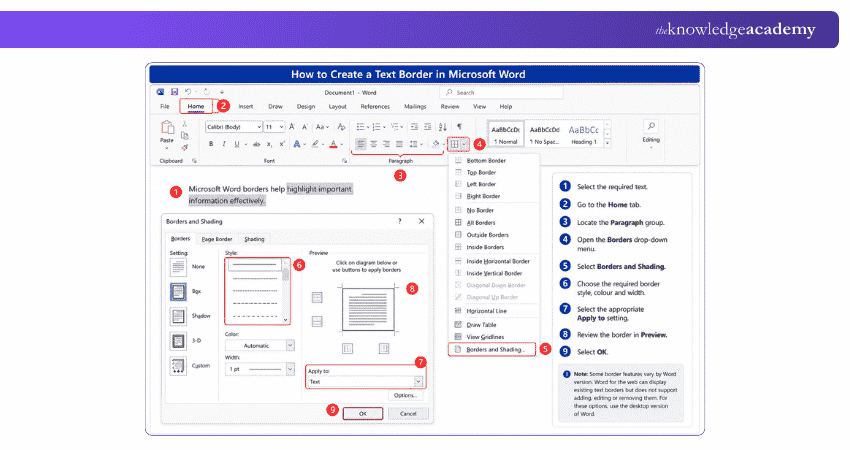Click the Format Painter brush icon
The width and height of the screenshot is (850, 450).
pos(185,147)
